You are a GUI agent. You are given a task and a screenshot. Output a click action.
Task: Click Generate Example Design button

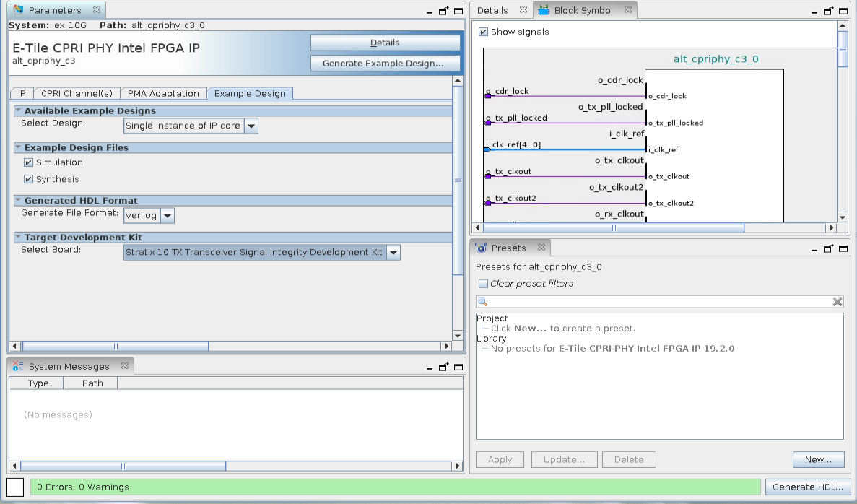[x=385, y=64]
